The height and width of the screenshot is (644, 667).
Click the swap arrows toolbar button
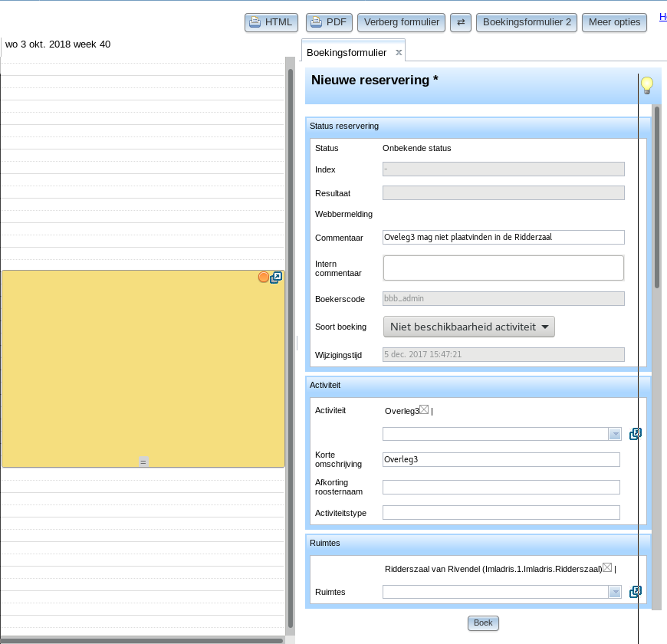[461, 22]
